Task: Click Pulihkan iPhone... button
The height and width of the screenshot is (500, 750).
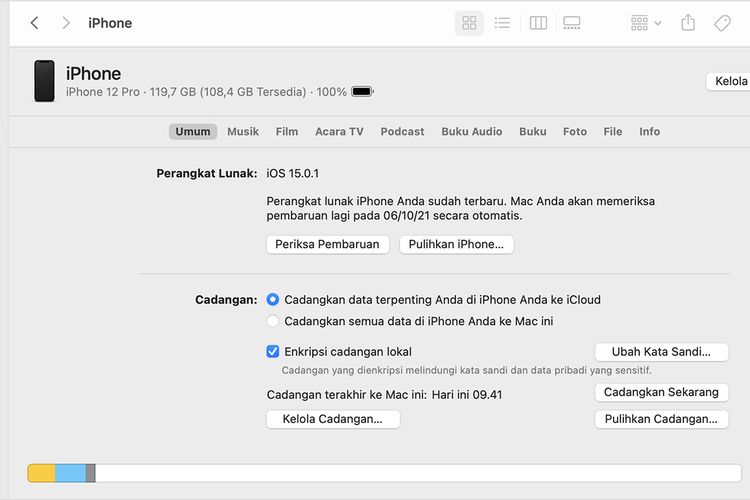Action: pos(457,244)
